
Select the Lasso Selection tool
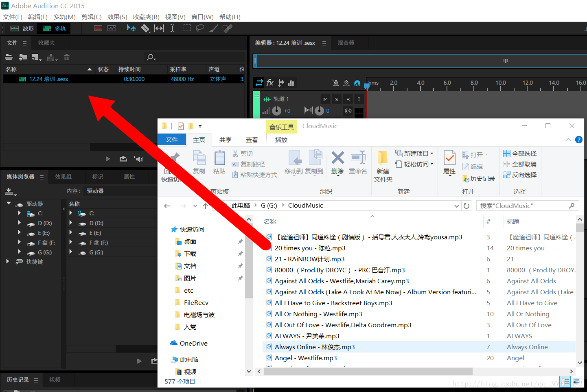[x=200, y=28]
